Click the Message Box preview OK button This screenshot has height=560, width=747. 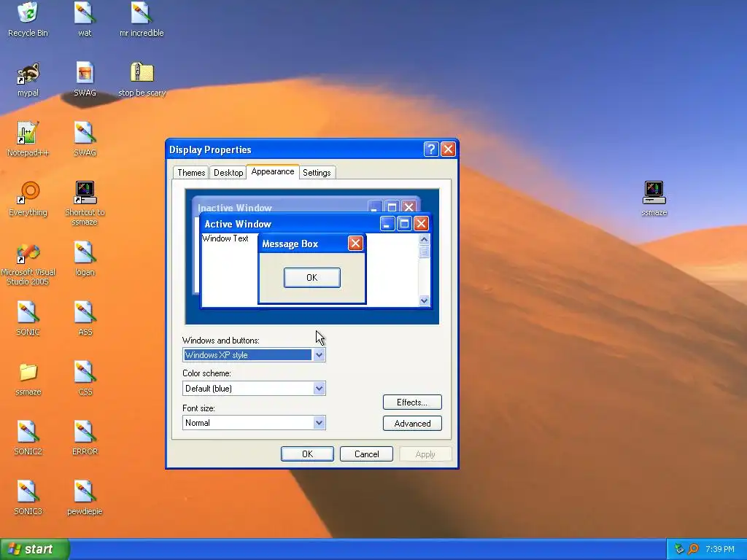(x=312, y=278)
